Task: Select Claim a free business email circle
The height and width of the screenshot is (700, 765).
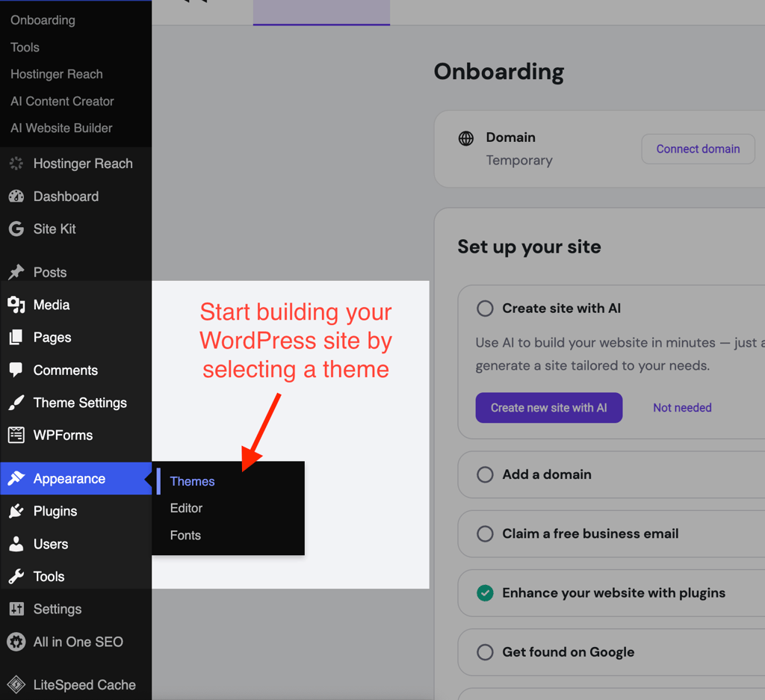Action: (x=485, y=533)
